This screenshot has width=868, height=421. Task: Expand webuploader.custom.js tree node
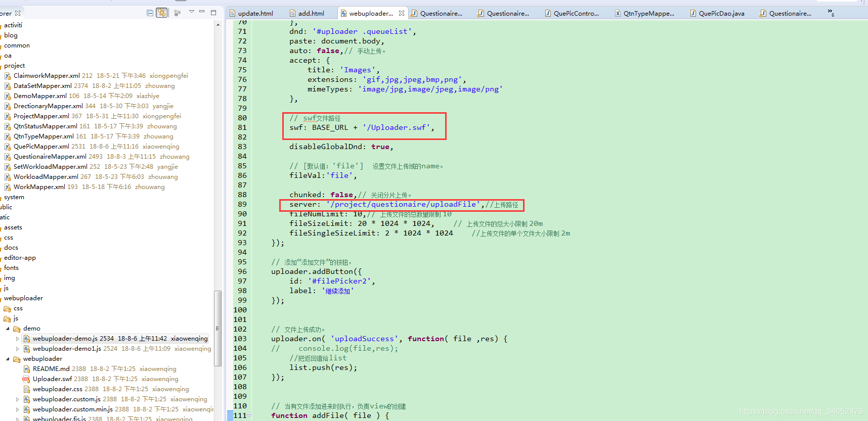pos(17,399)
